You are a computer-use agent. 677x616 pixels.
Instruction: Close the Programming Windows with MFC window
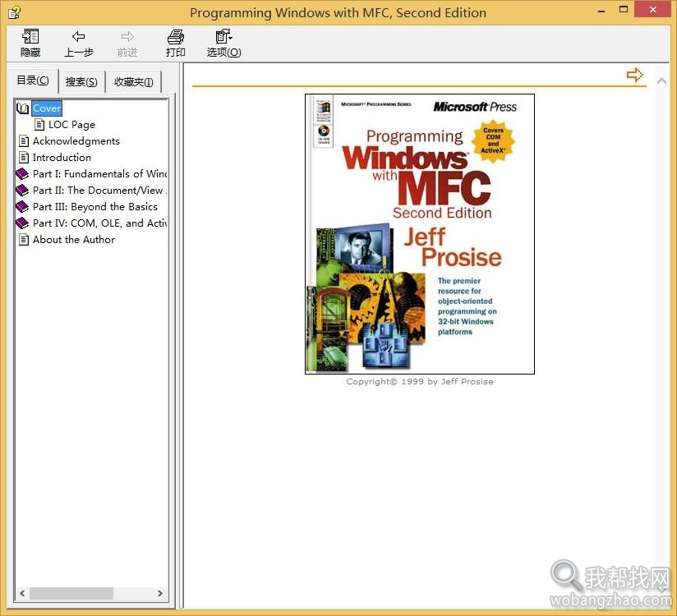(653, 10)
